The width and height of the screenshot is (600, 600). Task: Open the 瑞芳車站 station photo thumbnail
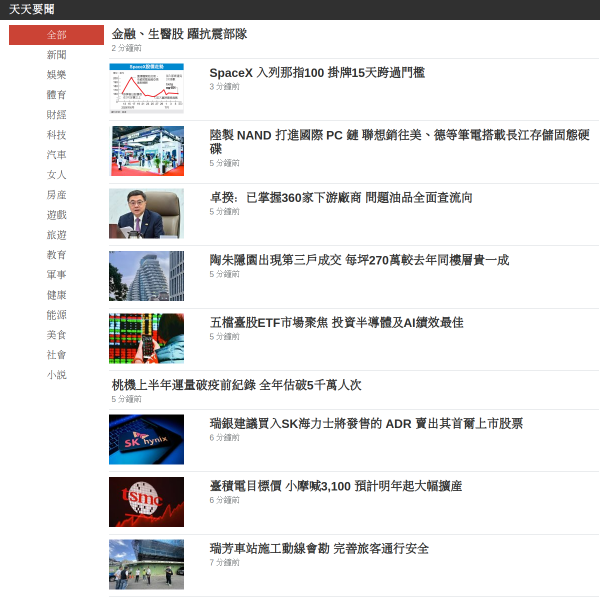click(x=146, y=564)
